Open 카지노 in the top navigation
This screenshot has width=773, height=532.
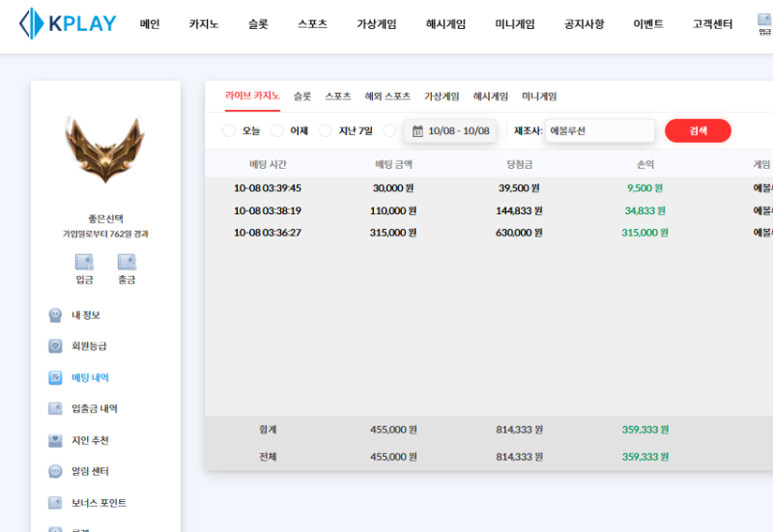point(203,24)
